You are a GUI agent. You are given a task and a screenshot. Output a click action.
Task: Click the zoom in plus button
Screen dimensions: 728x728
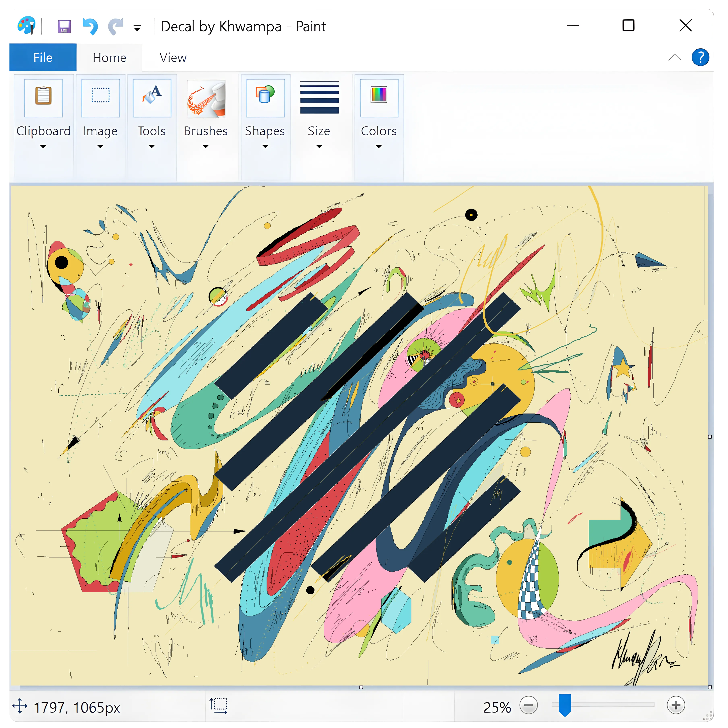676,705
